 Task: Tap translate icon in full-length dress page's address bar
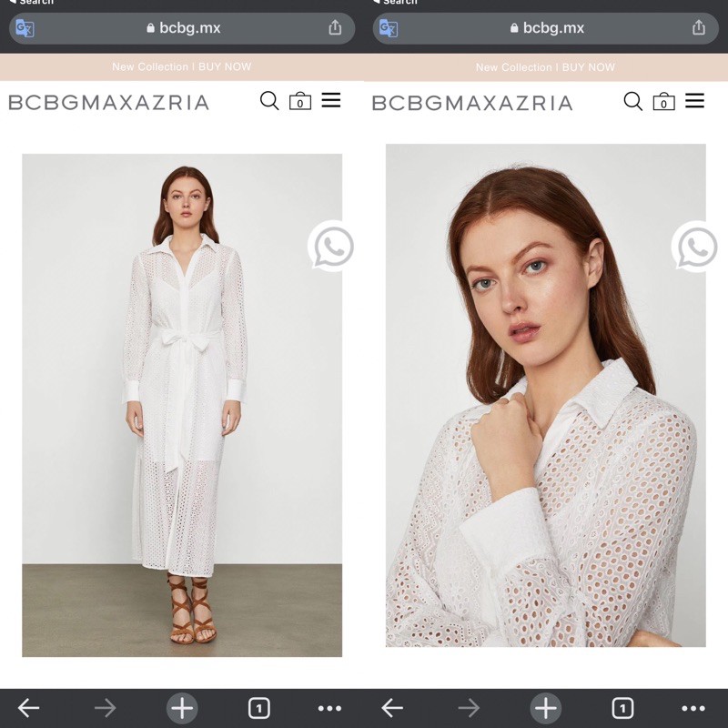tap(25, 28)
